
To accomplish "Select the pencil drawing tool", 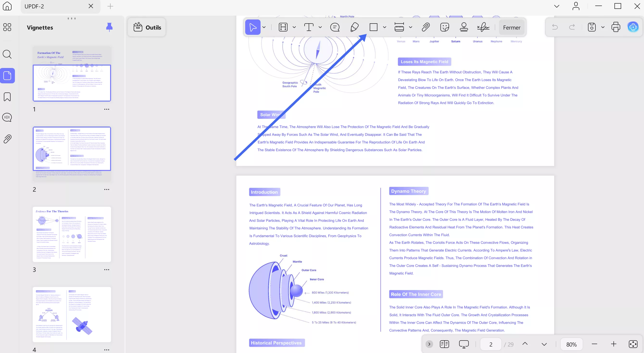I will tap(355, 27).
